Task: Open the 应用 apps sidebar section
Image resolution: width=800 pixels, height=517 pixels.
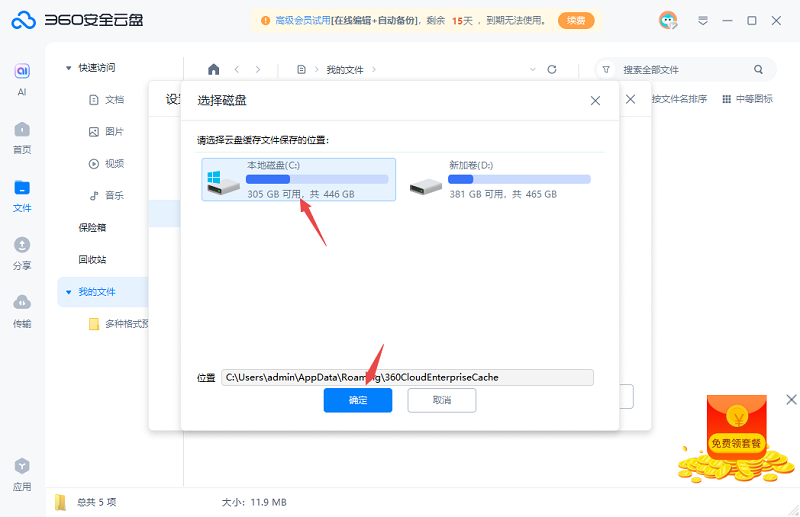Action: [x=22, y=475]
